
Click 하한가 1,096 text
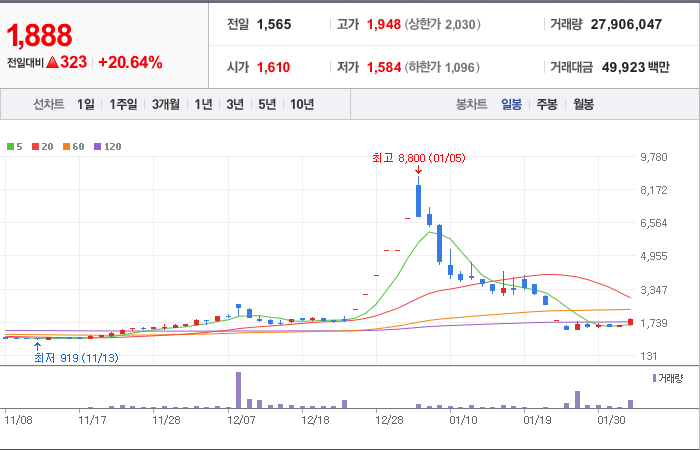(442, 67)
